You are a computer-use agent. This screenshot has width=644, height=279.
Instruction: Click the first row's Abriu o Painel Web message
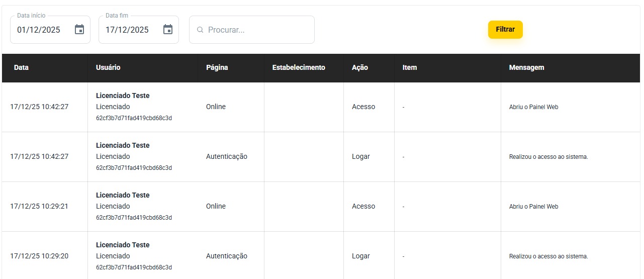pos(533,107)
